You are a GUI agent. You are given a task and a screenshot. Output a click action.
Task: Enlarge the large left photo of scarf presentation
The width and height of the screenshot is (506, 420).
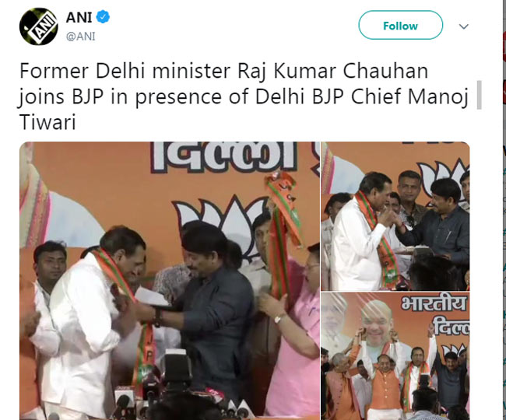point(170,281)
